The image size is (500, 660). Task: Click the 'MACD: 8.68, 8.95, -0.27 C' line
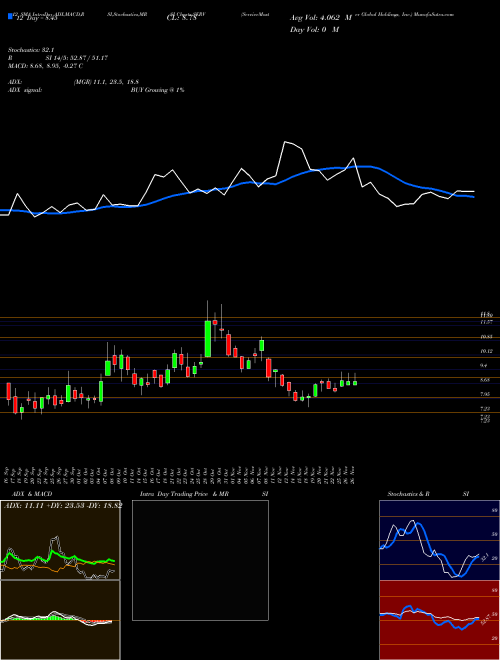click(x=45, y=66)
